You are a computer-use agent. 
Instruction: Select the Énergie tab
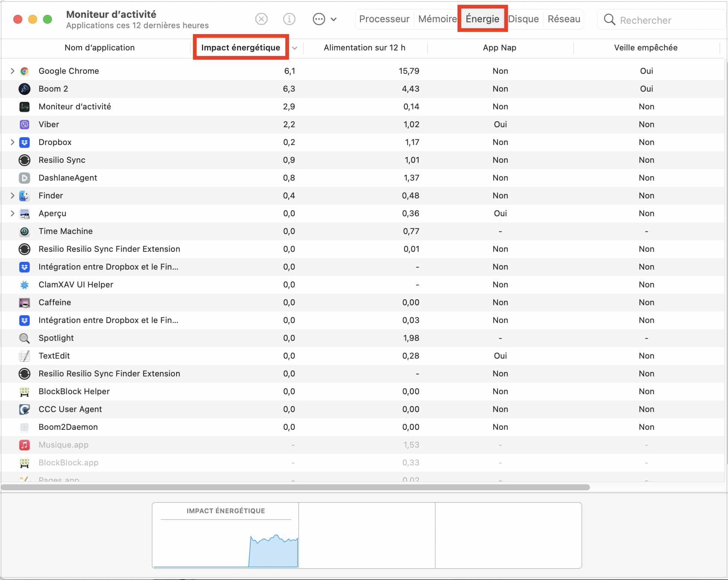pyautogui.click(x=482, y=19)
